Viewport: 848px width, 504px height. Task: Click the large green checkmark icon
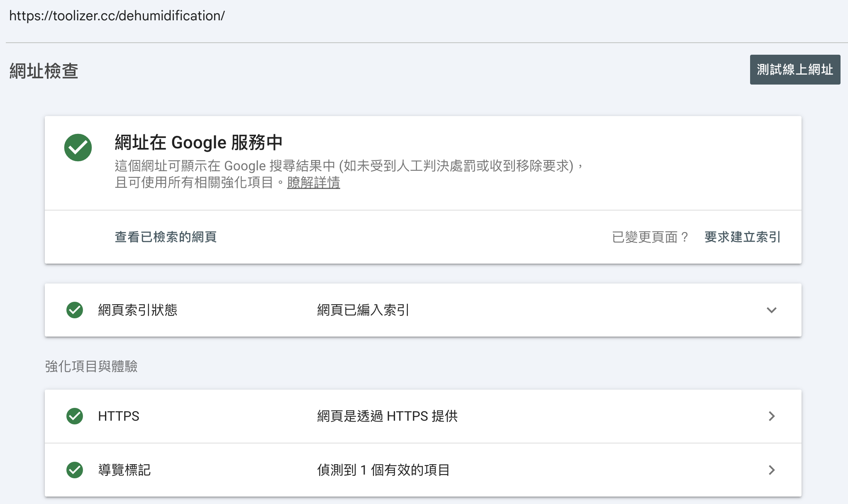pyautogui.click(x=78, y=148)
